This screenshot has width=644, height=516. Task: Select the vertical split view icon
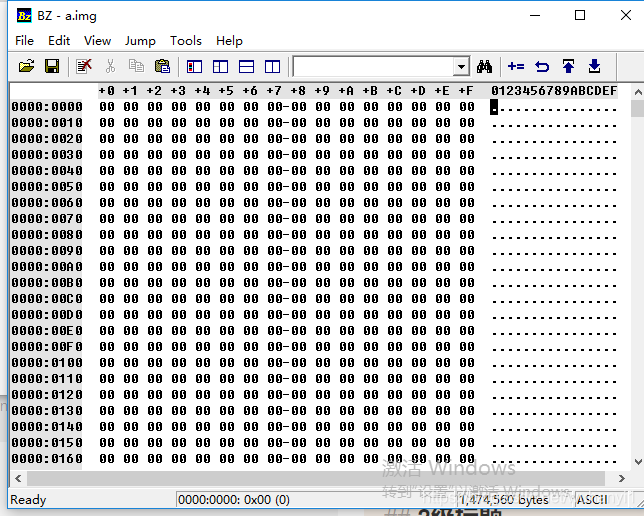pos(221,67)
